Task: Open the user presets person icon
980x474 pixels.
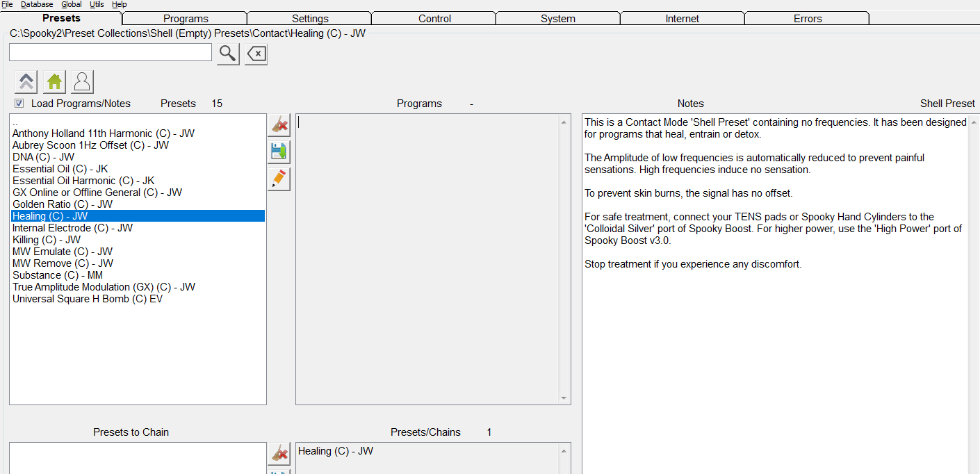Action: [x=82, y=82]
